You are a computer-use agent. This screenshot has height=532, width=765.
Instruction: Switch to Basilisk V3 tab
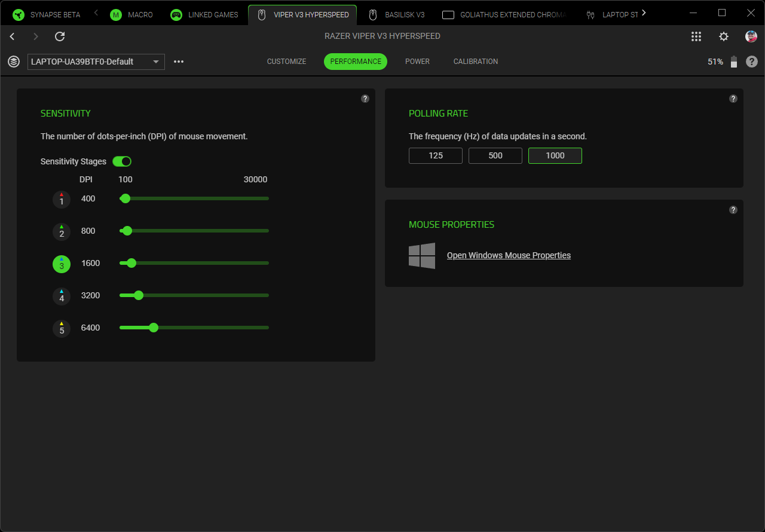click(397, 14)
